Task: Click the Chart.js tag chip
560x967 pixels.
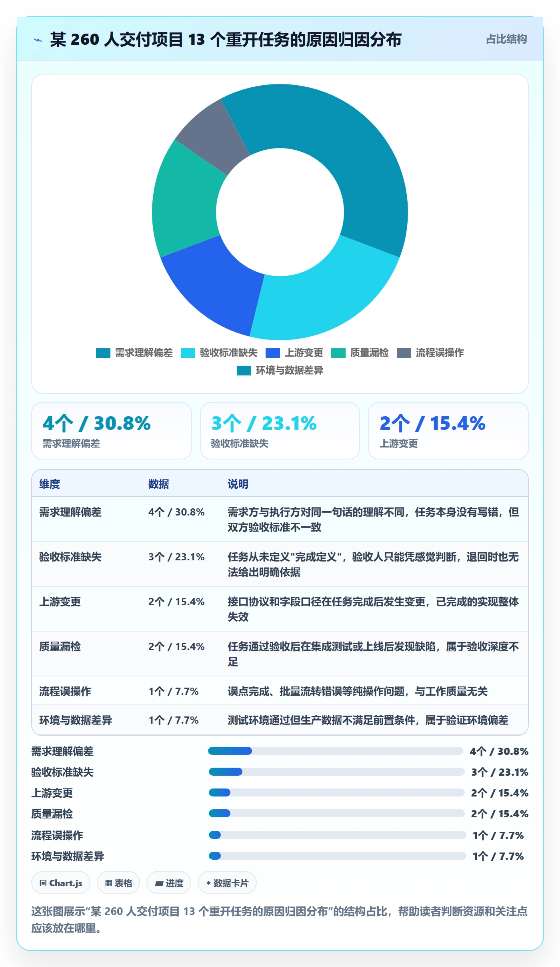Action: pos(61,883)
